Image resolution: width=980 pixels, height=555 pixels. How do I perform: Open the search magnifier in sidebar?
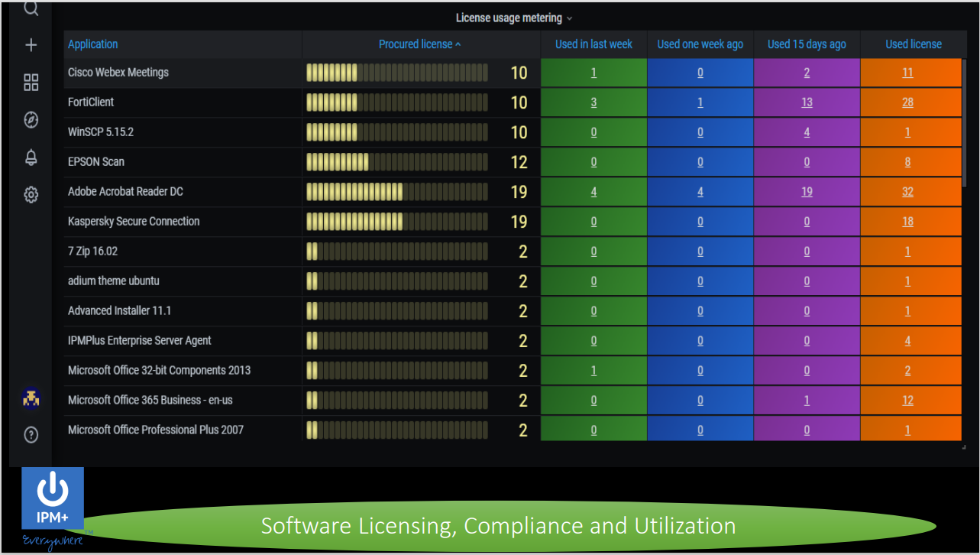pyautogui.click(x=31, y=9)
